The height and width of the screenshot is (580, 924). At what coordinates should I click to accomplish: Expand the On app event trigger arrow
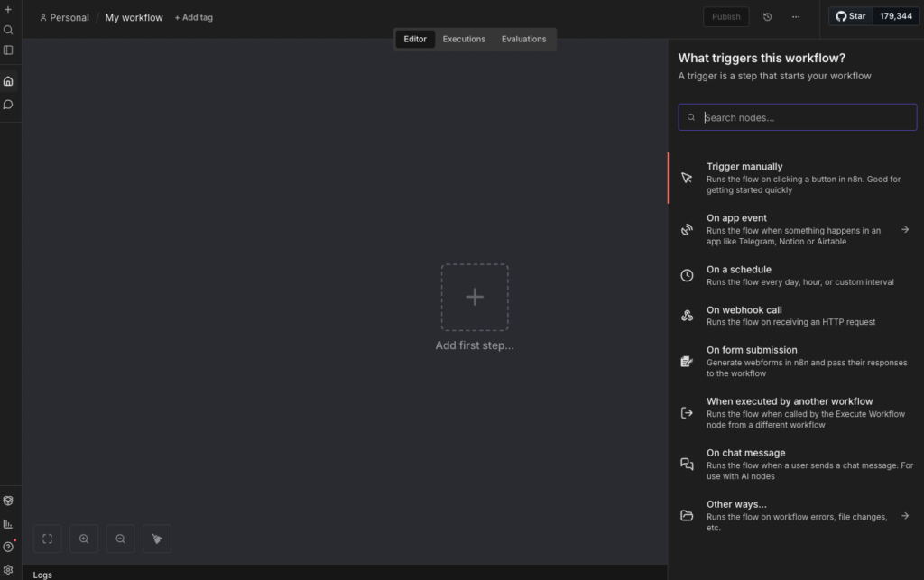tap(904, 229)
